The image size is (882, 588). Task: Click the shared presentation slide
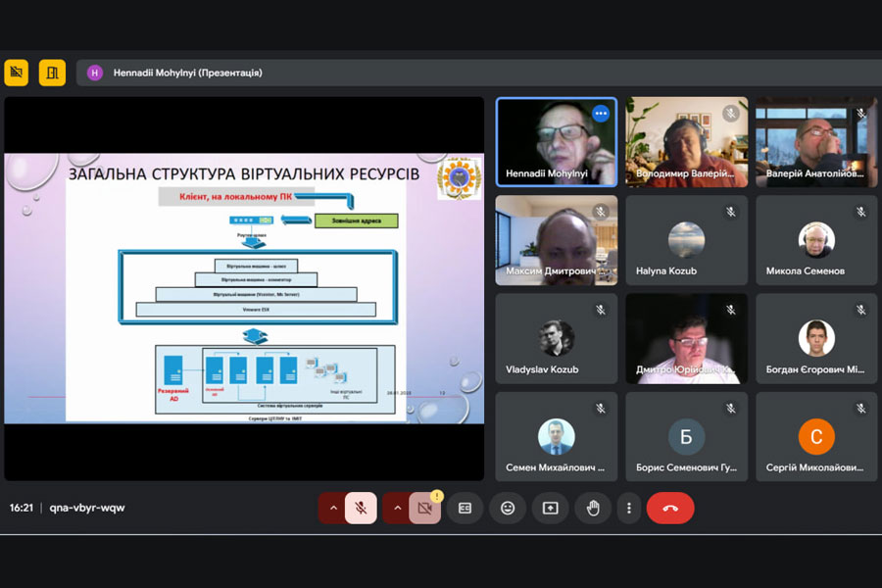pyautogui.click(x=244, y=288)
